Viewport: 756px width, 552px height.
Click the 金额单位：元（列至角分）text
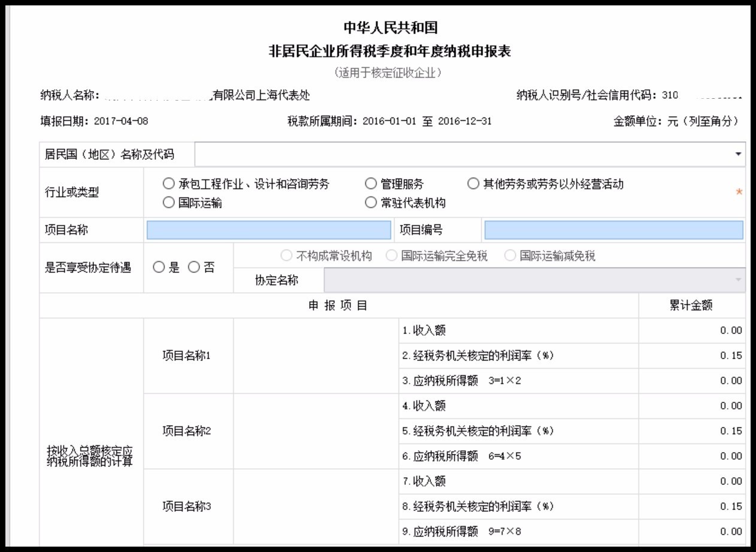click(x=676, y=121)
